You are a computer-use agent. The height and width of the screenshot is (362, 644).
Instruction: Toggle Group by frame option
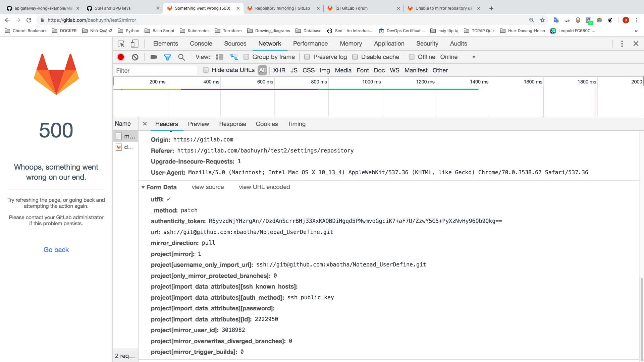tap(247, 57)
